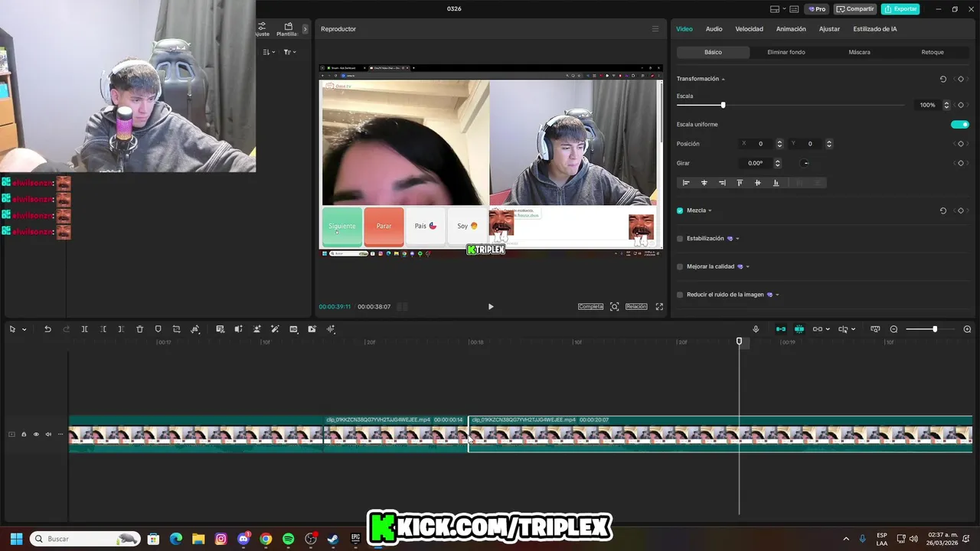Screen dimensions: 980x551
Task: Switch to the Velocidad tab
Action: coord(749,29)
